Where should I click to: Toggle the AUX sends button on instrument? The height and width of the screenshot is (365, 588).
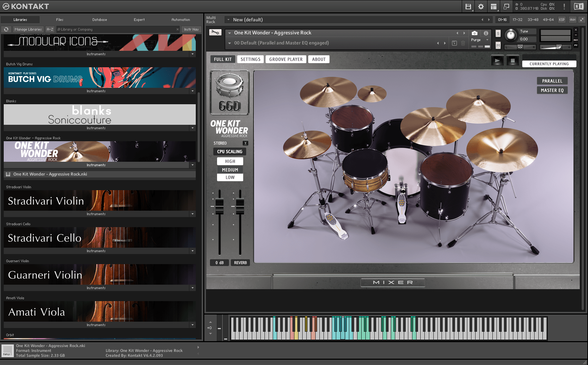[x=576, y=40]
